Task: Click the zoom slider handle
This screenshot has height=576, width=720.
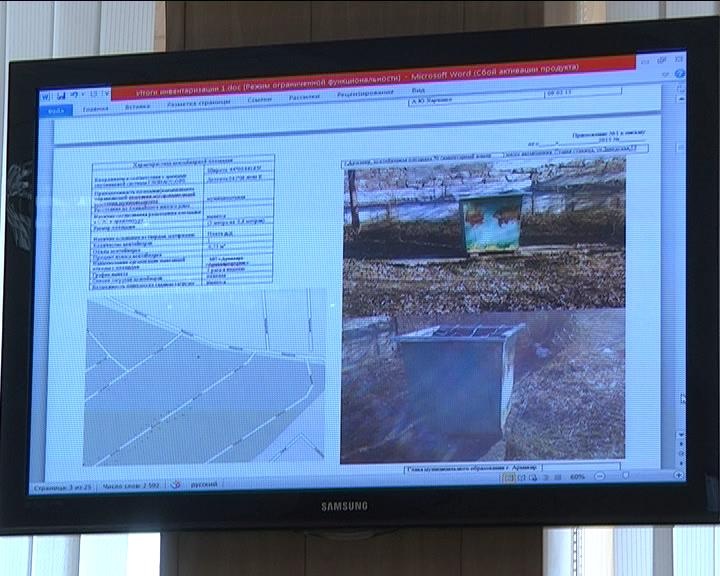Action: (625, 476)
